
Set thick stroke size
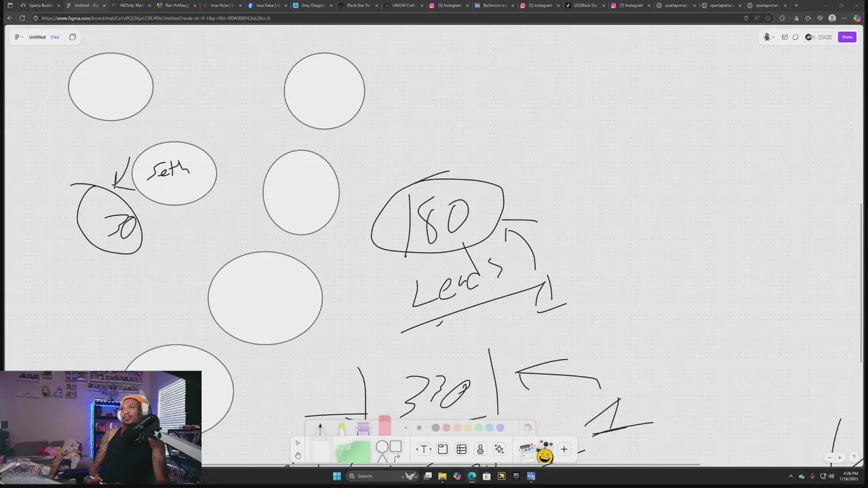click(x=419, y=428)
